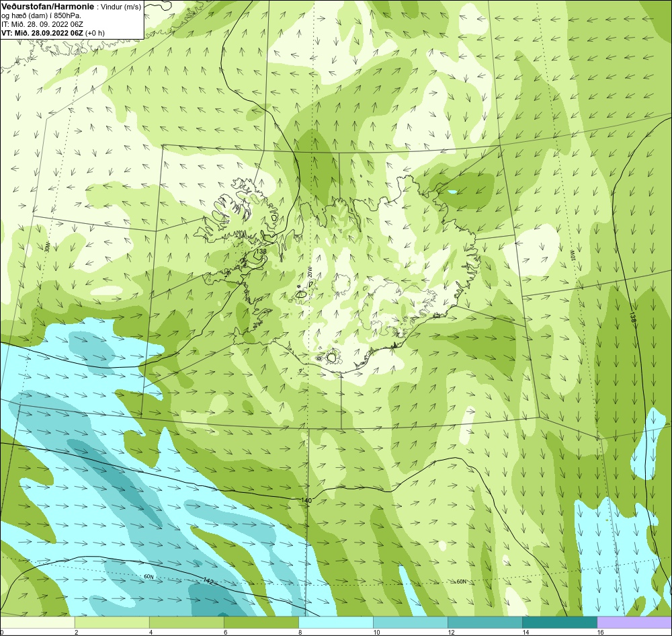Click the '138' label on the eastern contour

(632, 317)
